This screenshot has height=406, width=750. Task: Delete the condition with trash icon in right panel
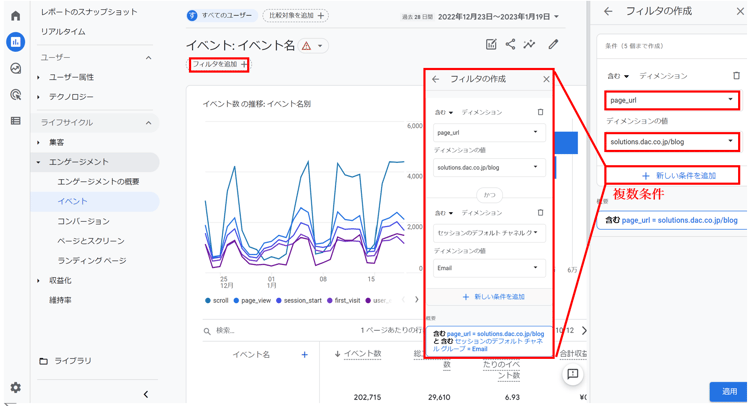736,76
